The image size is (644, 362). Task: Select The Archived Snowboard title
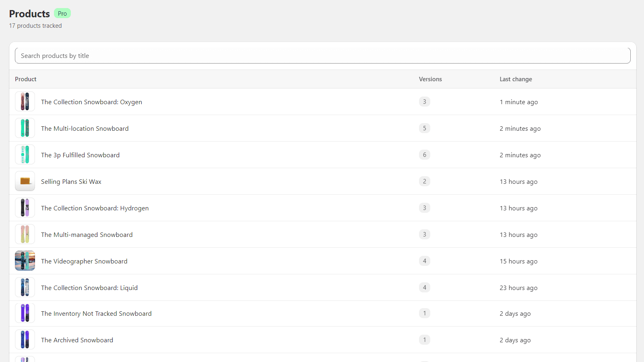click(77, 340)
